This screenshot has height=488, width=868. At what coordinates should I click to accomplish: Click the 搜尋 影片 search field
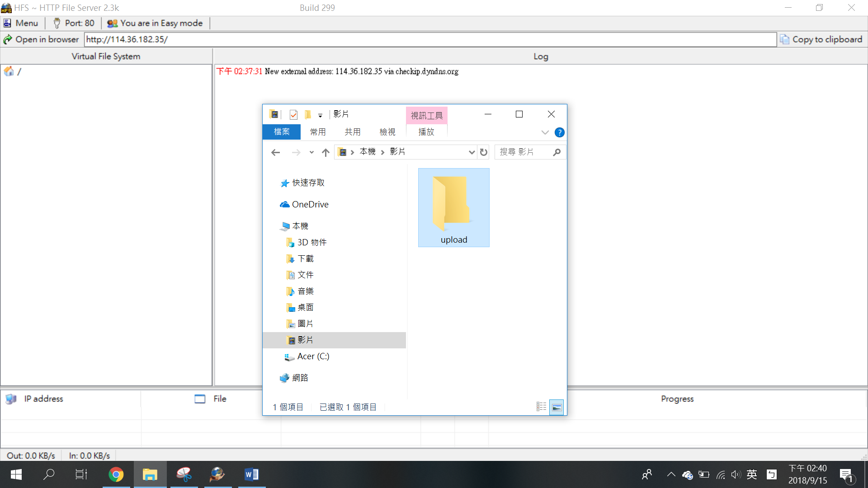pyautogui.click(x=524, y=152)
